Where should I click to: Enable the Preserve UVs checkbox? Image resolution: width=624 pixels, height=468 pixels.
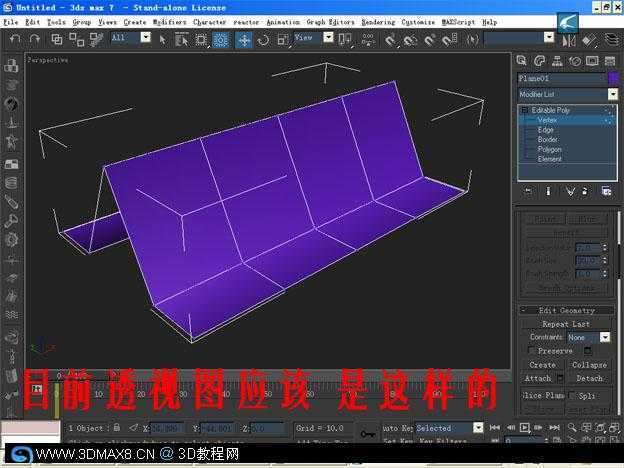pyautogui.click(x=531, y=351)
